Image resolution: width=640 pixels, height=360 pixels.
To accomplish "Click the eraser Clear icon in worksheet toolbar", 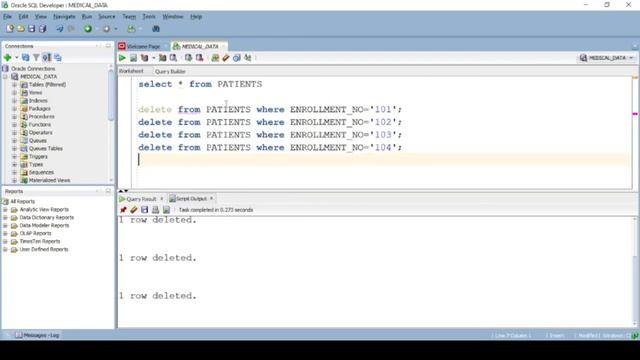I will tap(226, 58).
